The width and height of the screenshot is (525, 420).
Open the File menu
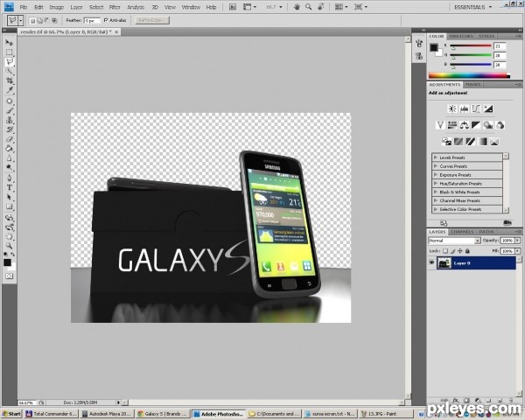23,7
